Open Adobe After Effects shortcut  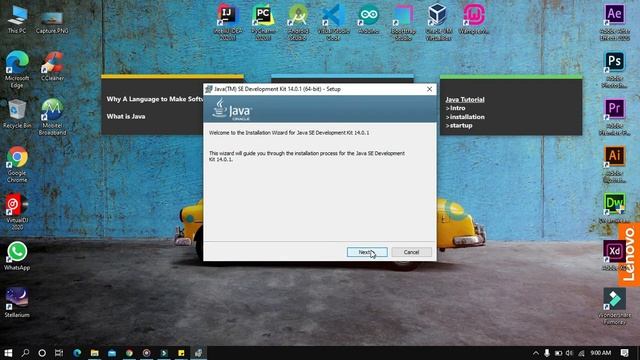coord(615,22)
